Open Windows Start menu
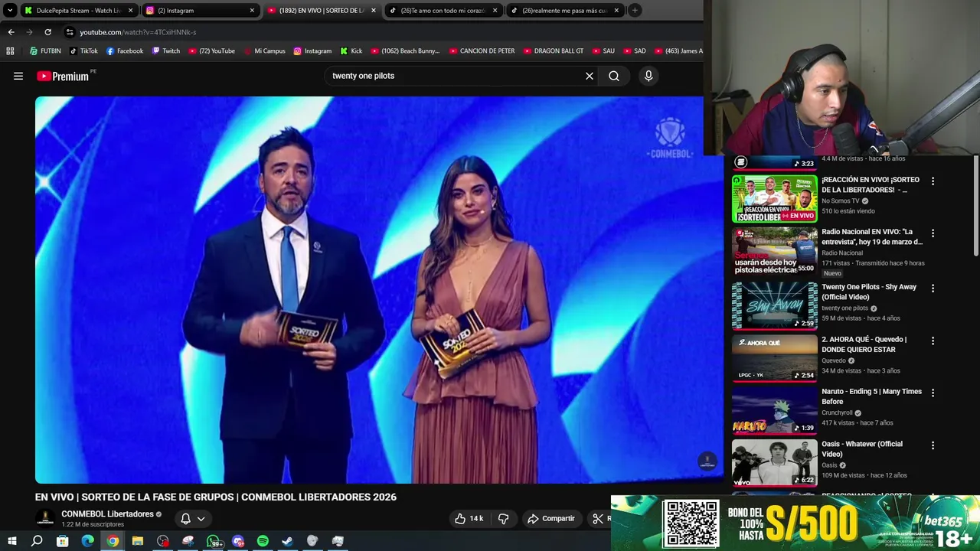Viewport: 980px width, 551px height. point(11,541)
